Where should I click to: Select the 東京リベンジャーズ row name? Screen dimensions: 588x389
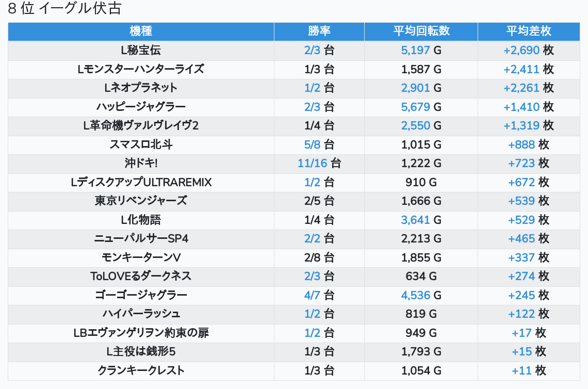pos(141,201)
